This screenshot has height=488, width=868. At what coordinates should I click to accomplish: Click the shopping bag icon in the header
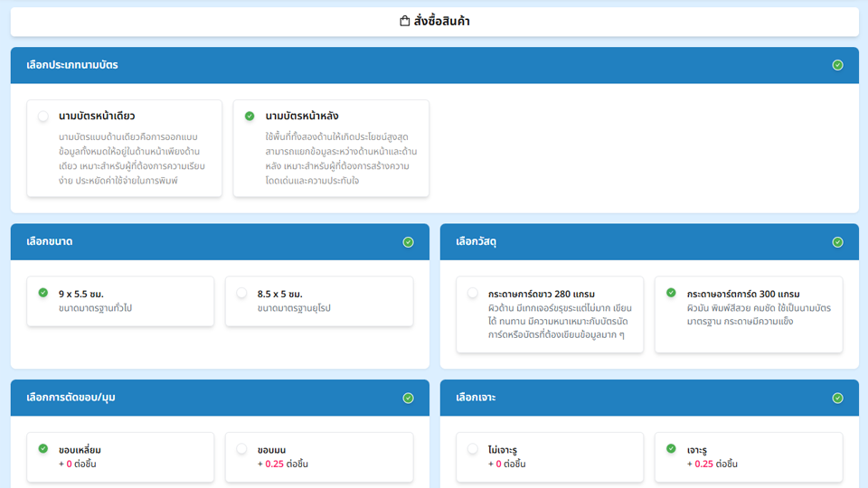click(x=404, y=21)
